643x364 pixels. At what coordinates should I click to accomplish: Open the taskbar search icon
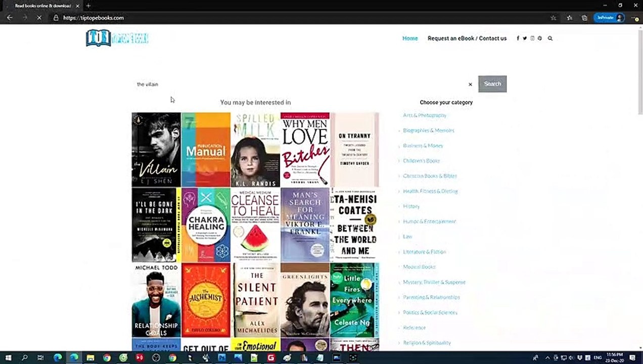click(x=24, y=357)
